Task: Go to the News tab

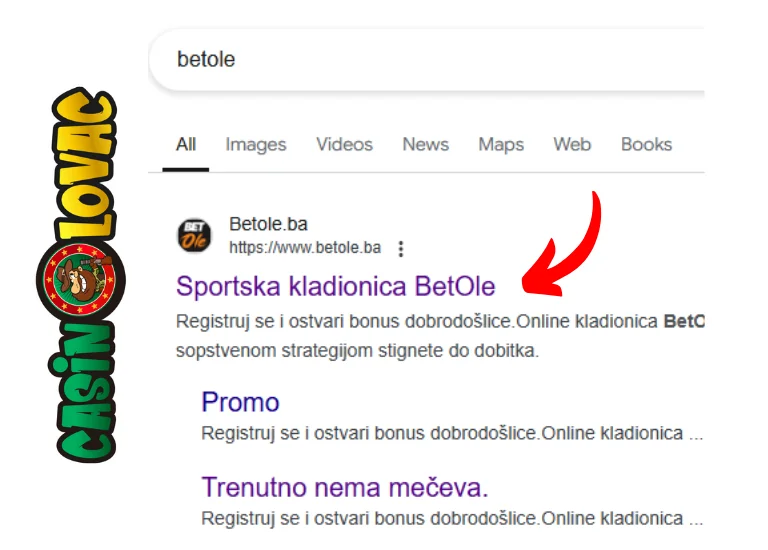Action: click(425, 144)
